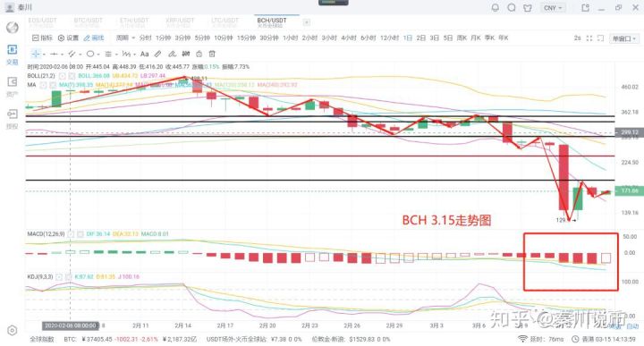
Task: Delete drawings with the trash icon
Action: pos(212,54)
